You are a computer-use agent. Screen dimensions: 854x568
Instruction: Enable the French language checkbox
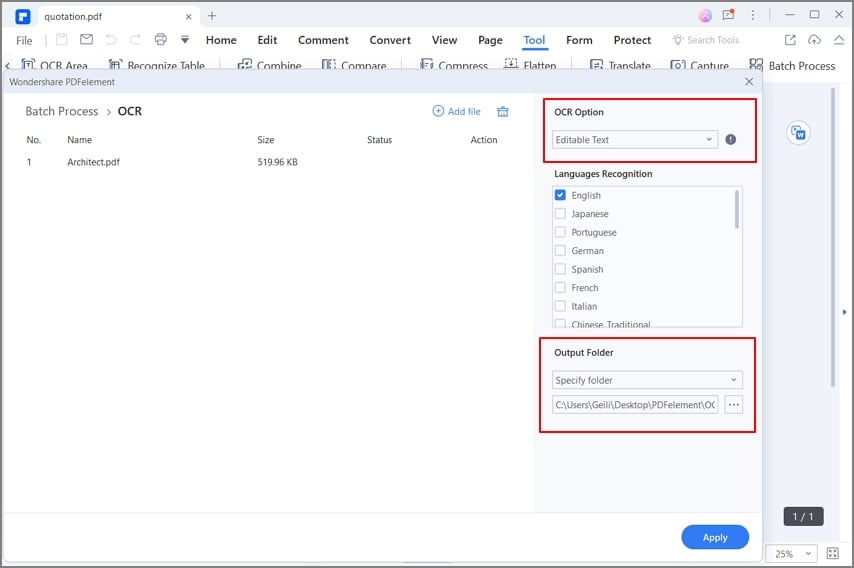point(560,288)
